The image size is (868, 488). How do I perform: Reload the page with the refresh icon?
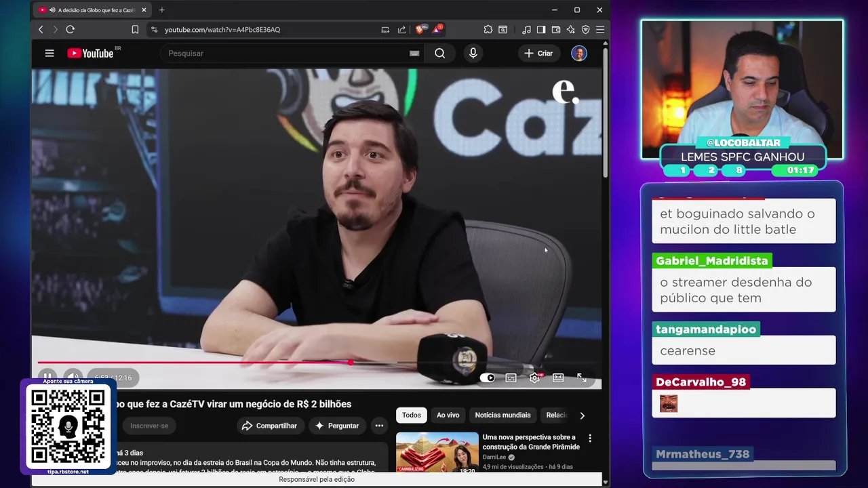point(70,30)
